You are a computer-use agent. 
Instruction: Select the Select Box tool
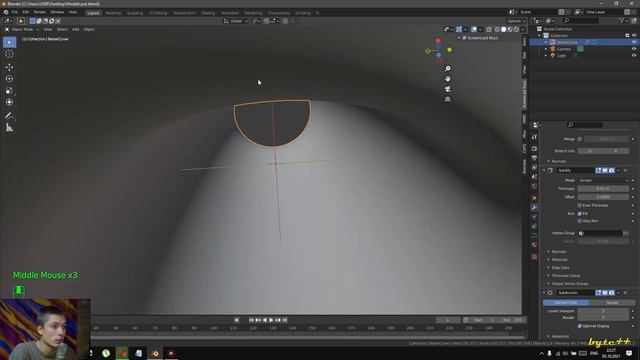point(9,42)
